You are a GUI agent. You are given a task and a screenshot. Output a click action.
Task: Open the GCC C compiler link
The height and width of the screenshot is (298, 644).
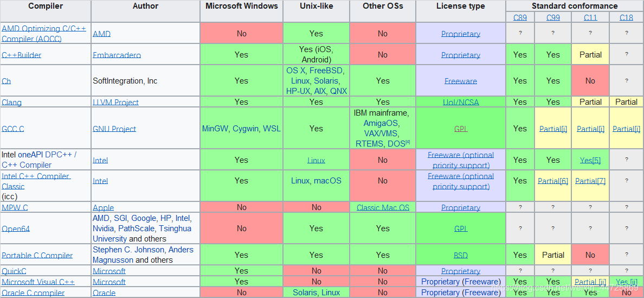(12, 129)
